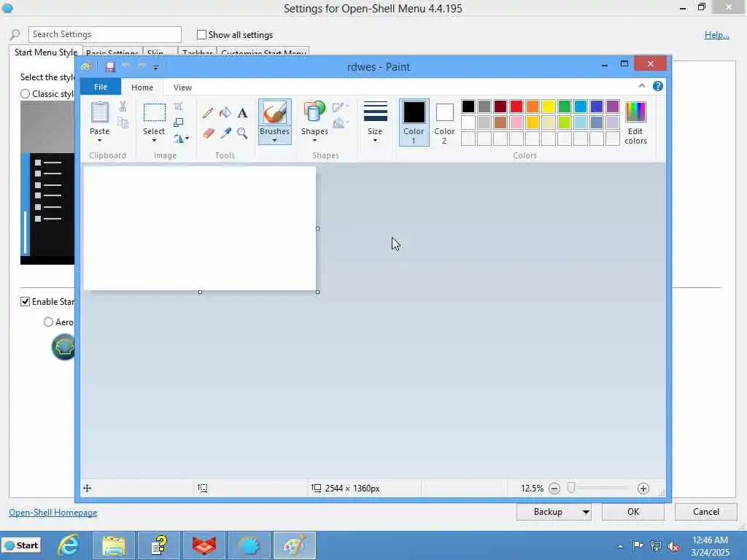This screenshot has height=560, width=747.
Task: Open Internet Explorer from the taskbar
Action: [69, 545]
